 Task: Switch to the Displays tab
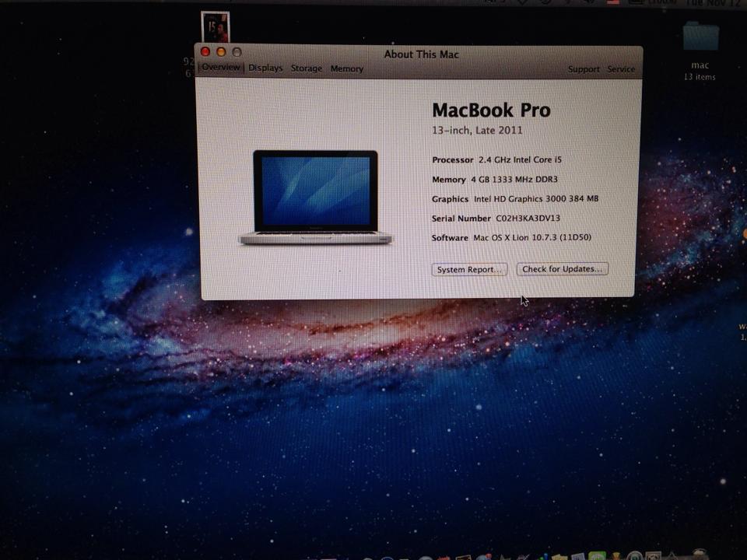point(265,68)
